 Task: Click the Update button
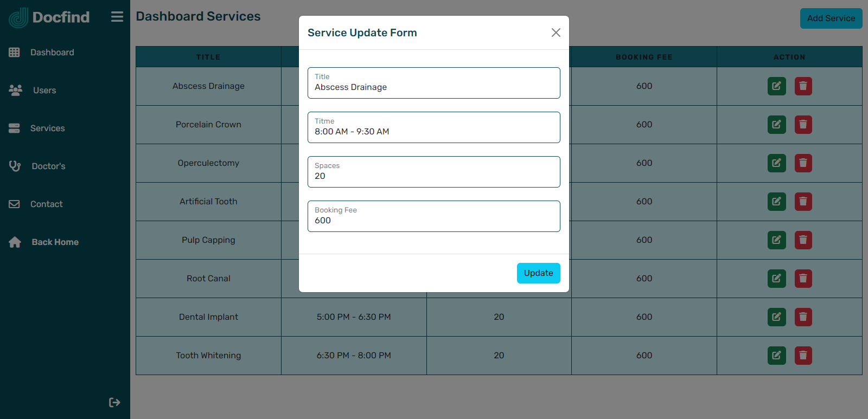click(x=539, y=273)
